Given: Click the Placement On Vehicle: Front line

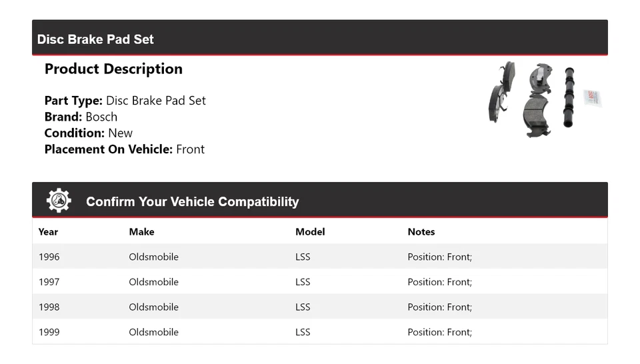Looking at the screenshot, I should 124,149.
